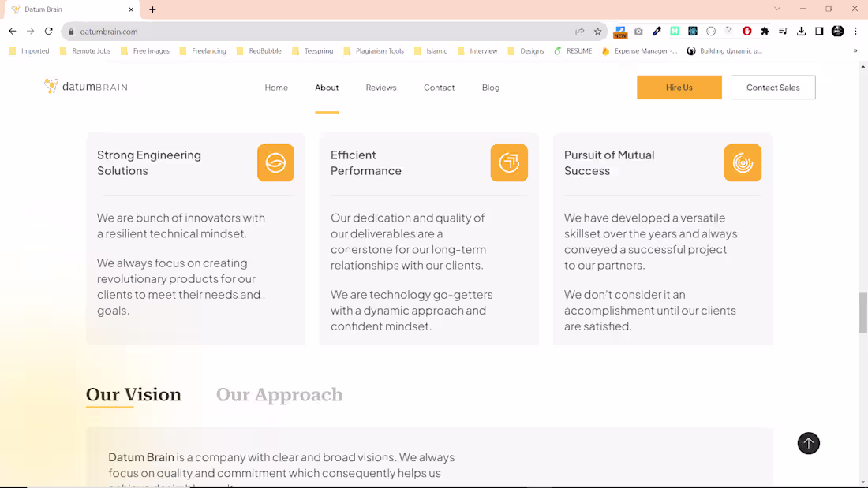868x488 pixels.
Task: Click the Opera extension icon
Action: pyautogui.click(x=746, y=32)
